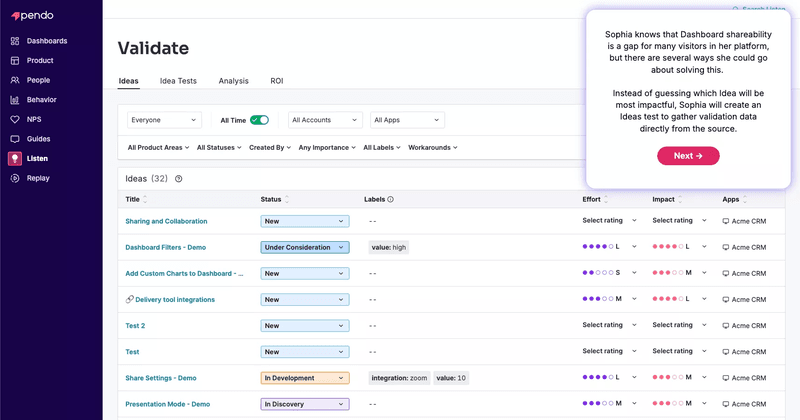800x420 pixels.
Task: Expand the All Accounts dropdown
Action: 325,120
